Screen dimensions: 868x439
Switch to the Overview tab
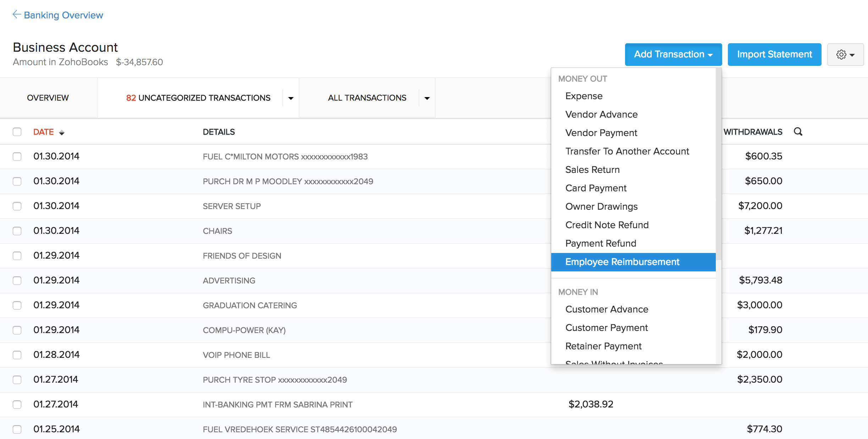point(48,98)
